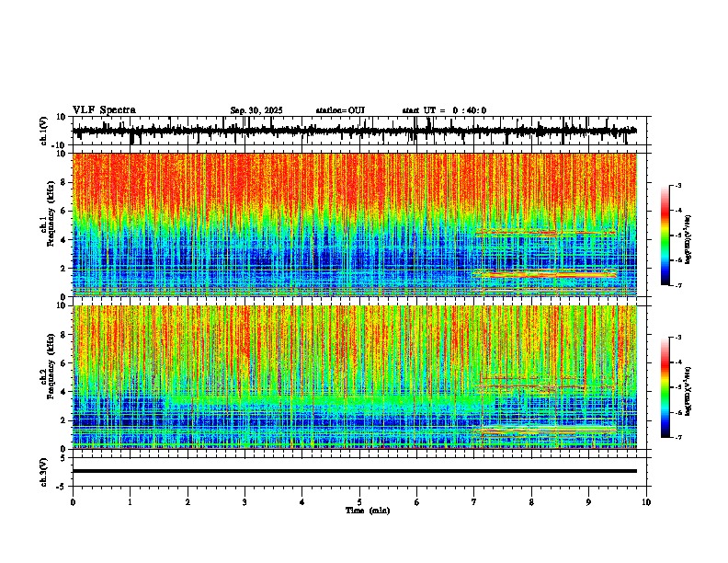
Task: Click the "ch.1(V)" waveform axis label
Action: [44, 131]
